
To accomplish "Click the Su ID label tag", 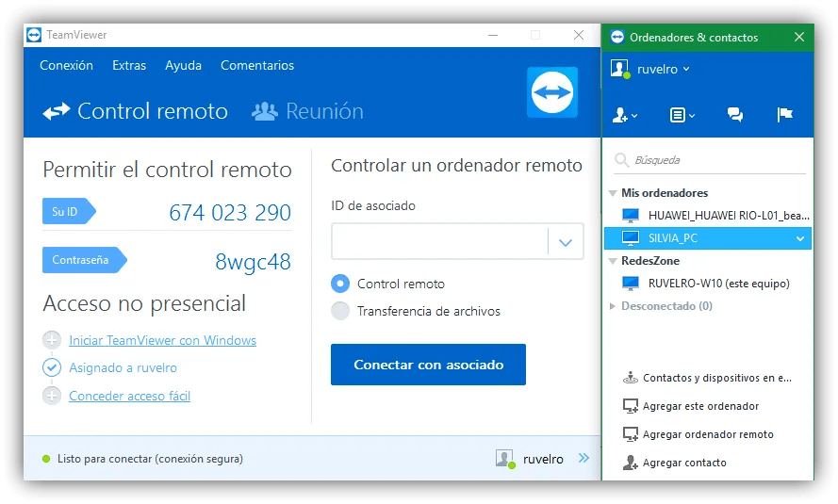I will 69,211.
